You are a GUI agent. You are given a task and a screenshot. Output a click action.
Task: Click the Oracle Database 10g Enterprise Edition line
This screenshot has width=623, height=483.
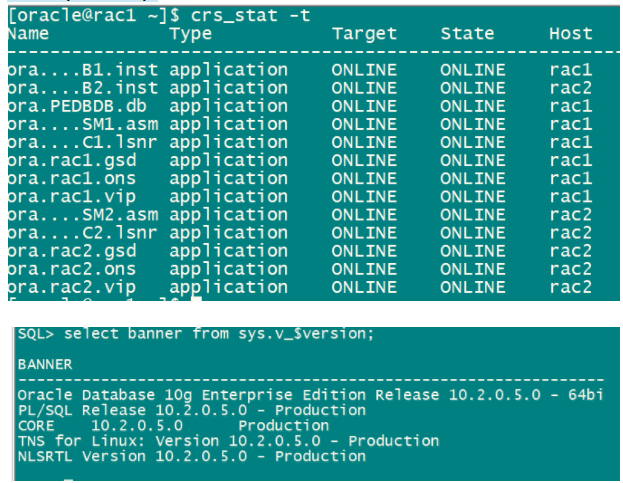click(311, 395)
